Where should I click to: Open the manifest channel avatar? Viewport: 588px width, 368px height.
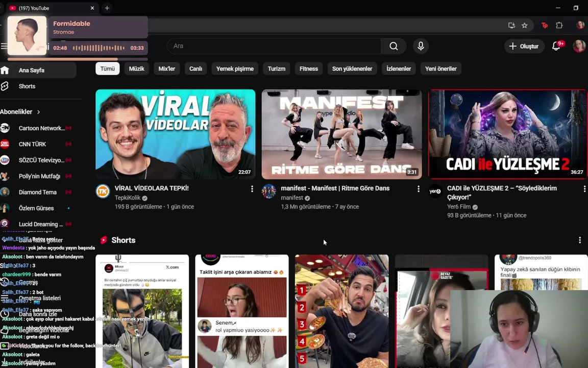tap(269, 191)
